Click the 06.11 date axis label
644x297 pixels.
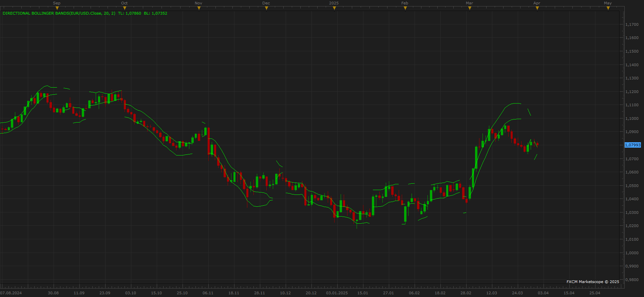[208, 293]
